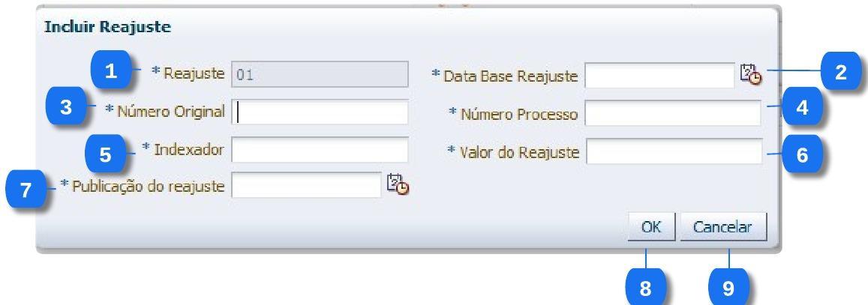Select the Indexador input box

click(320, 150)
